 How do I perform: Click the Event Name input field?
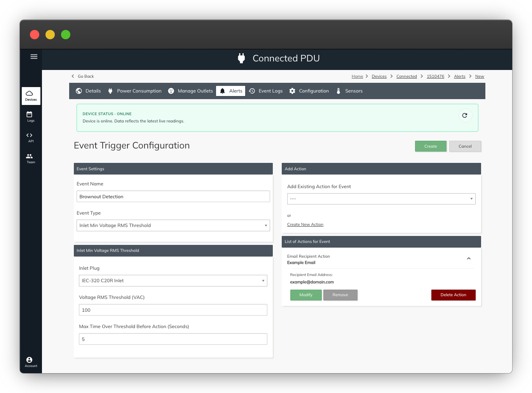[x=173, y=196]
